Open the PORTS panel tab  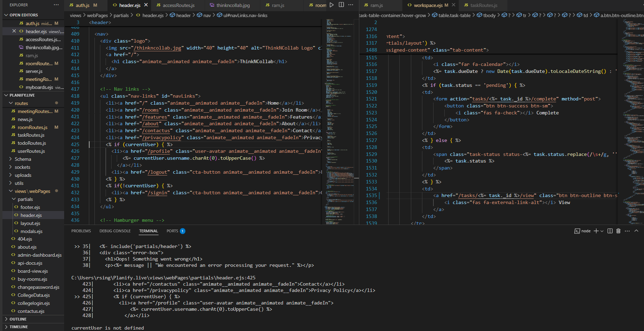point(172,231)
